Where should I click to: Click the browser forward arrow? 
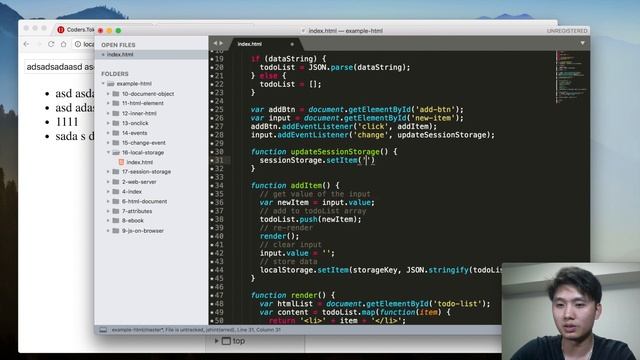(x=39, y=44)
